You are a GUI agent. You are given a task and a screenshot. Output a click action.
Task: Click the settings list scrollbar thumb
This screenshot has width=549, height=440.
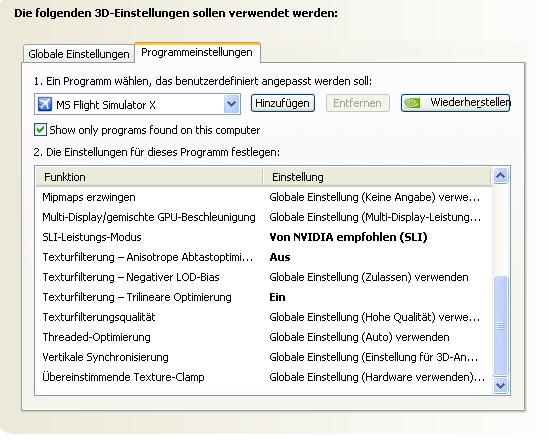[500, 326]
